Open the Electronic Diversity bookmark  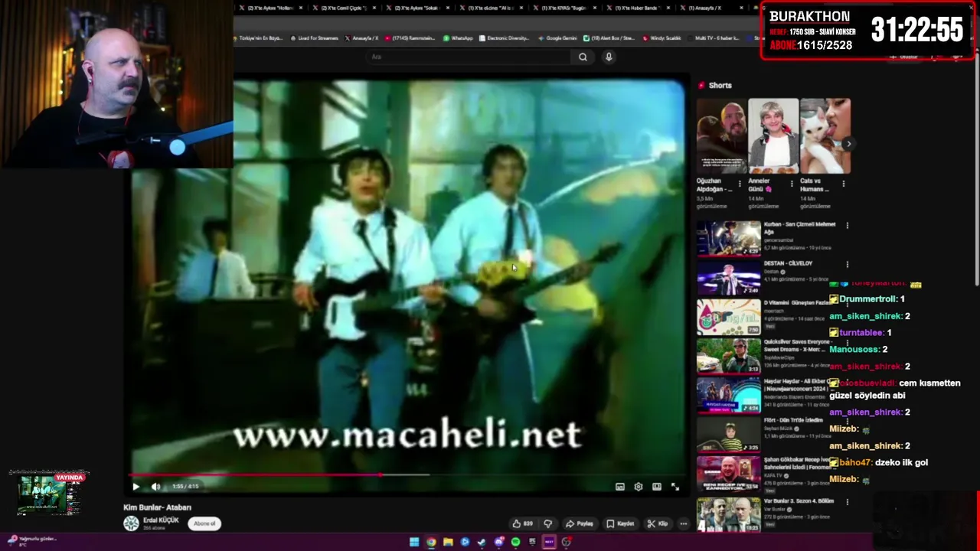point(505,38)
